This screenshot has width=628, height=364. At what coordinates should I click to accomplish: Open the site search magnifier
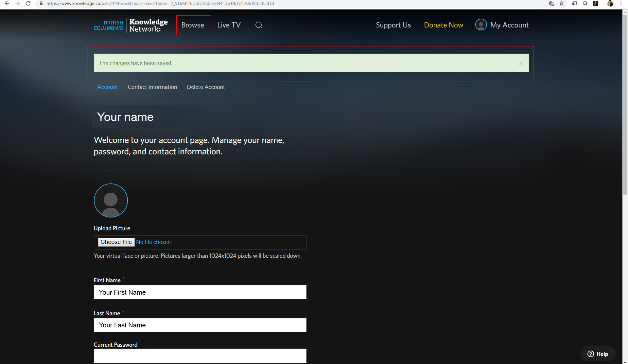[x=259, y=25]
